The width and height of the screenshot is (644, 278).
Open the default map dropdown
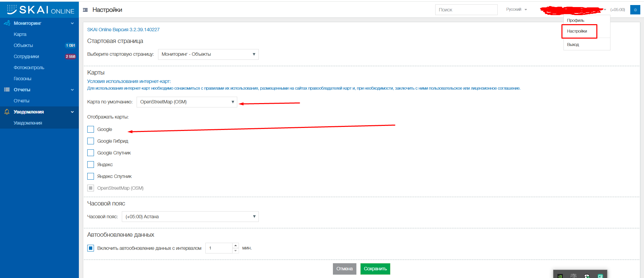(187, 102)
